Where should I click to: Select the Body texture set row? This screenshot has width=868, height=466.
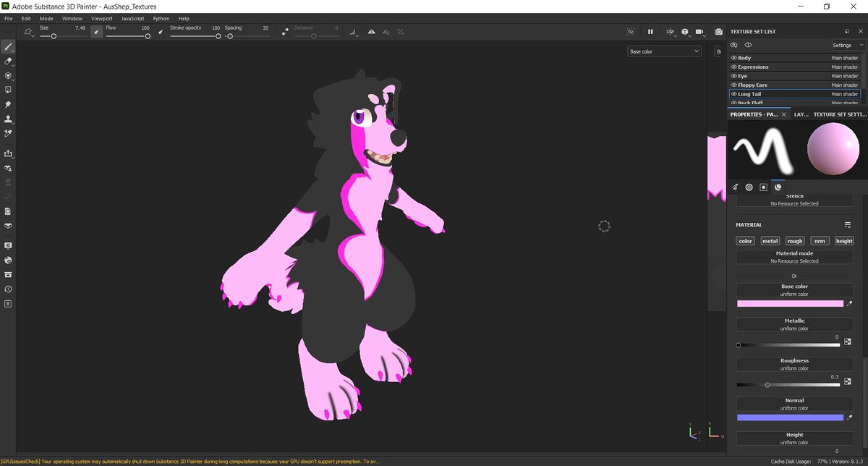coord(796,58)
